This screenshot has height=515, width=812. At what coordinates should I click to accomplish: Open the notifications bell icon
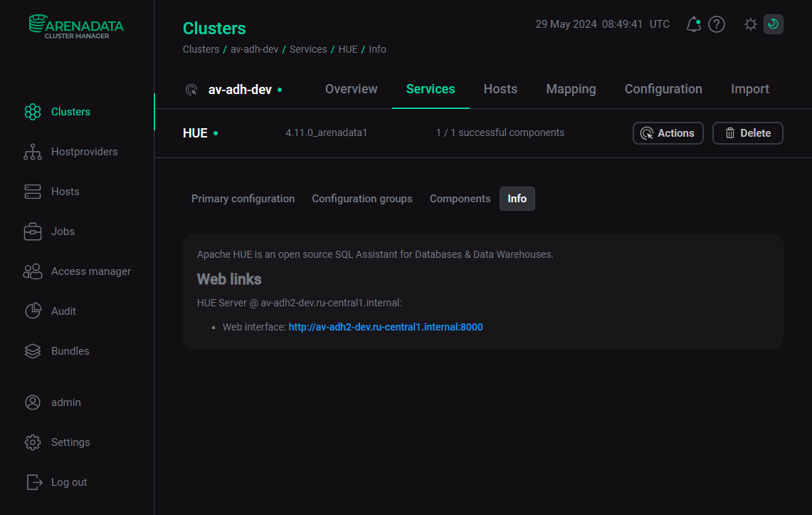693,25
